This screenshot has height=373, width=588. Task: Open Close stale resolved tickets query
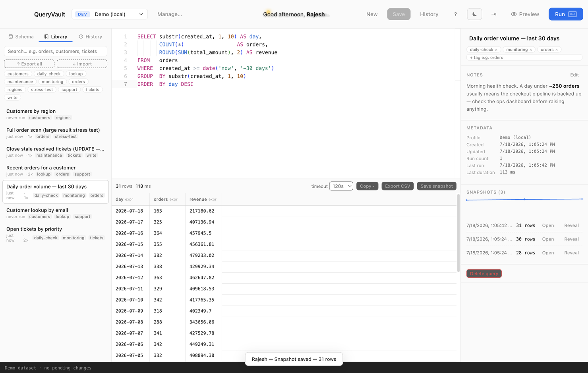tap(56, 152)
